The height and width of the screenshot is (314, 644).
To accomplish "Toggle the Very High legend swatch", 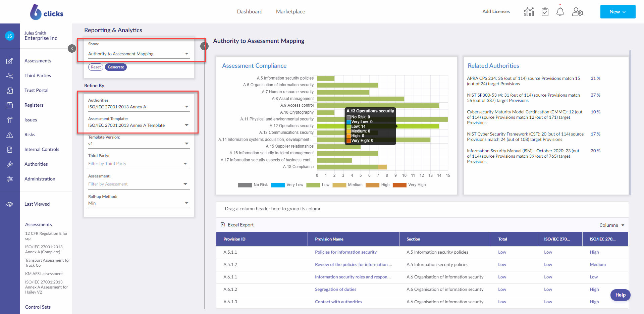I will coord(399,185).
